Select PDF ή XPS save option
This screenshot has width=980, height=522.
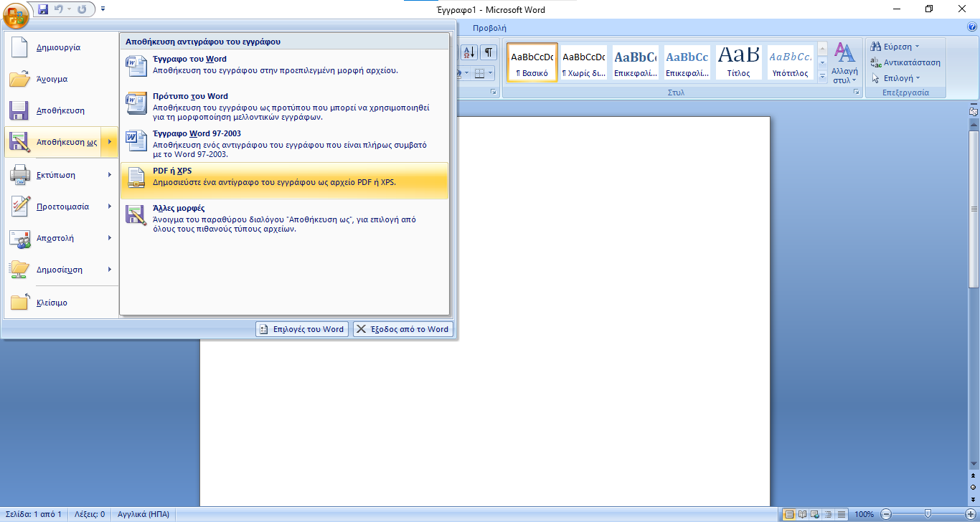pos(284,180)
